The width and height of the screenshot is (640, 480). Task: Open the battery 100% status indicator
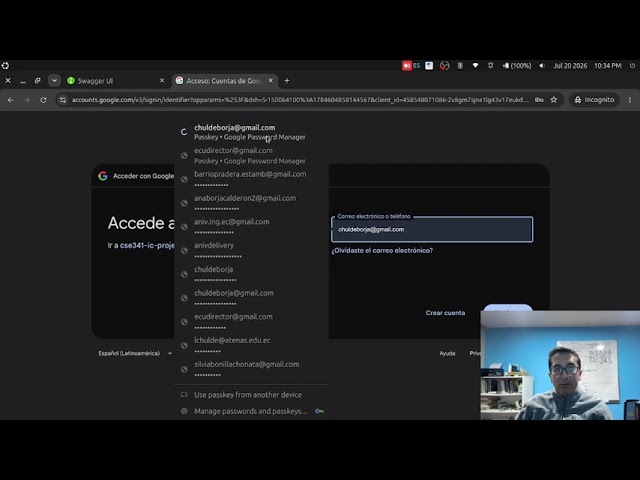point(517,65)
